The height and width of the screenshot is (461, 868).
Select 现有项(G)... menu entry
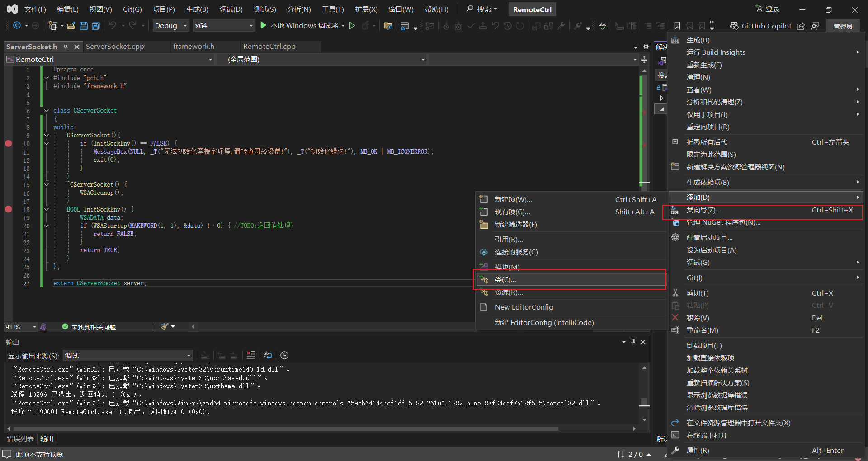[x=571, y=212]
